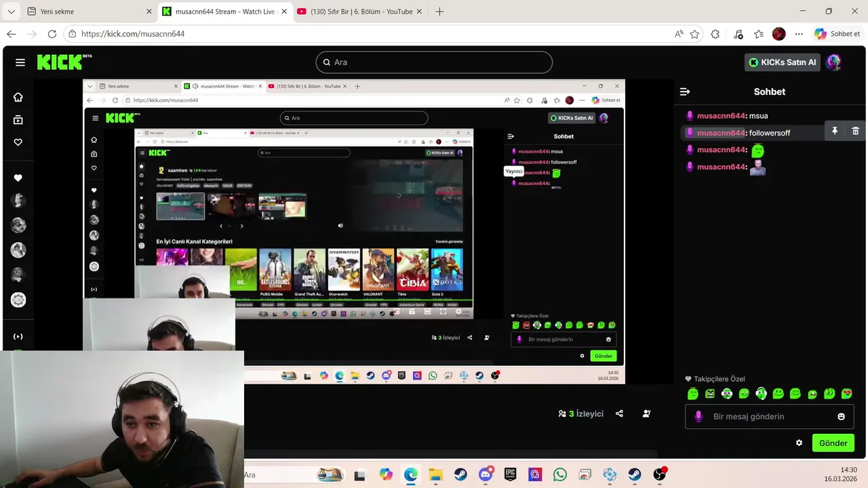Click the Windows taskbar search 'Ara'
868x488 pixels.
point(250,474)
